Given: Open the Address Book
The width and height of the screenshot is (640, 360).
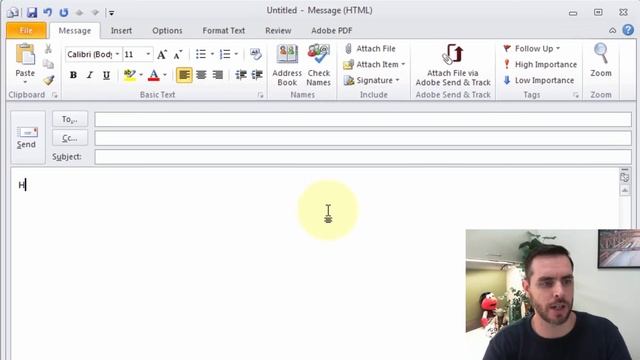Looking at the screenshot, I should 287,65.
